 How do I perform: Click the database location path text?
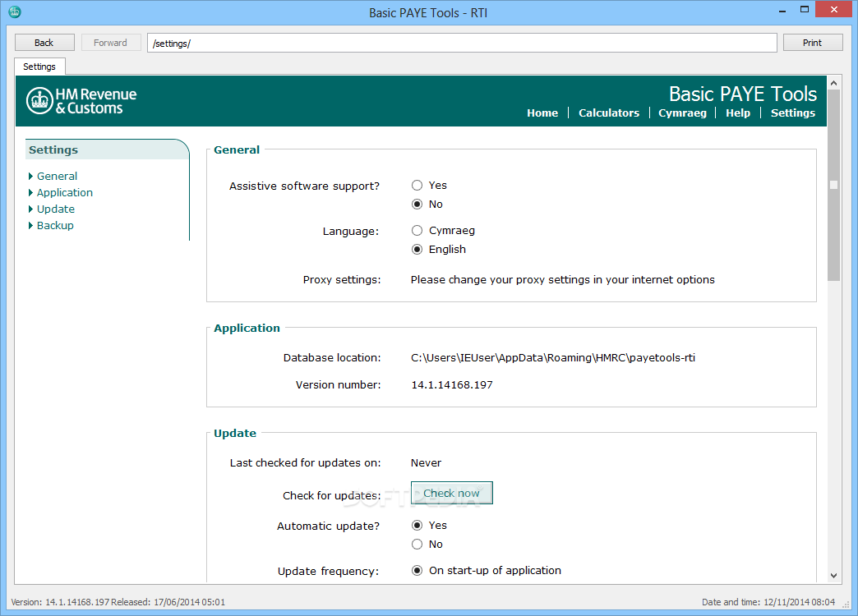552,358
